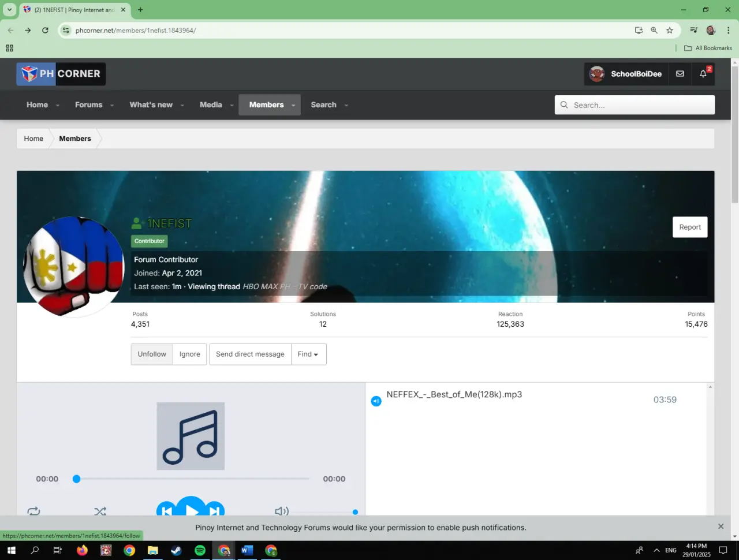Expand the What's new dropdown arrow
Viewport: 739px width, 560px height.
[x=182, y=105]
